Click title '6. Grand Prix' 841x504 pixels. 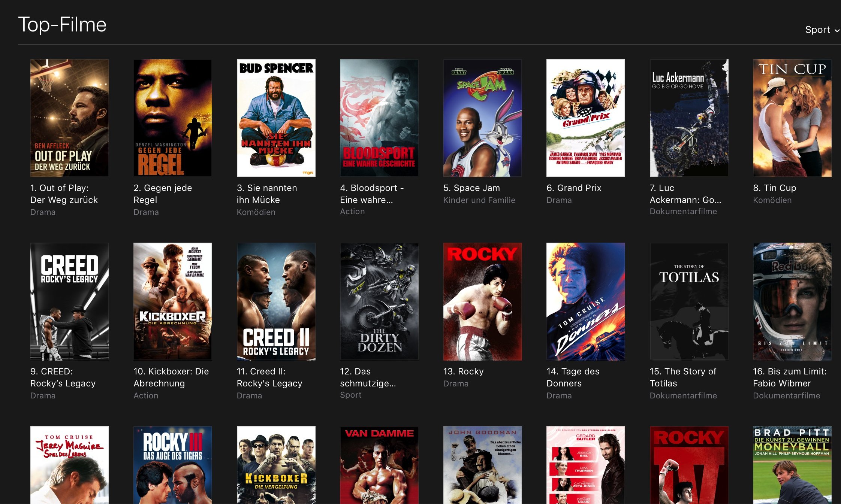click(574, 188)
